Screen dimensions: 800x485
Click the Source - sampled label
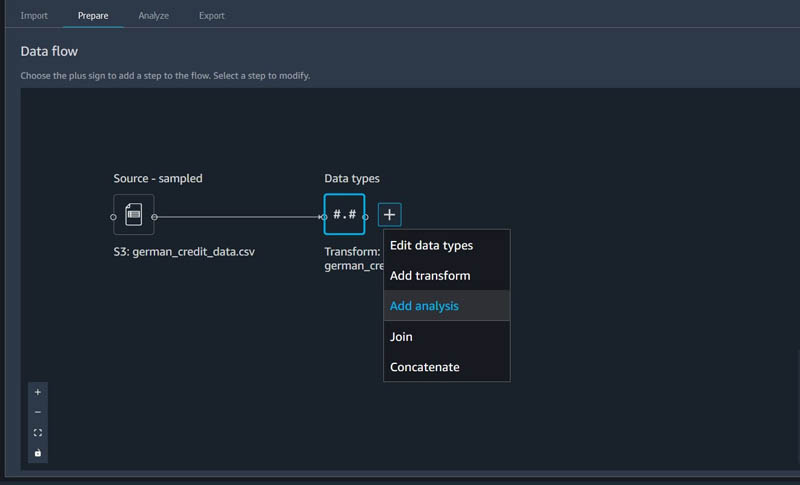pyautogui.click(x=158, y=178)
